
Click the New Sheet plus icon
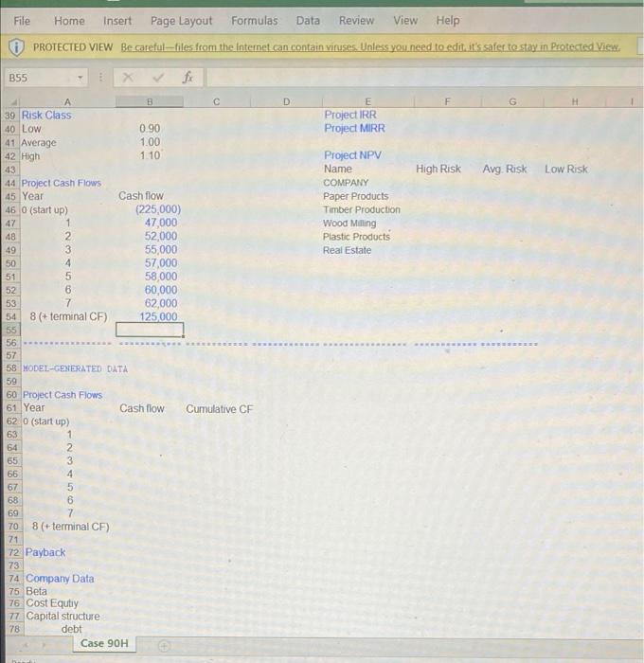(x=164, y=646)
